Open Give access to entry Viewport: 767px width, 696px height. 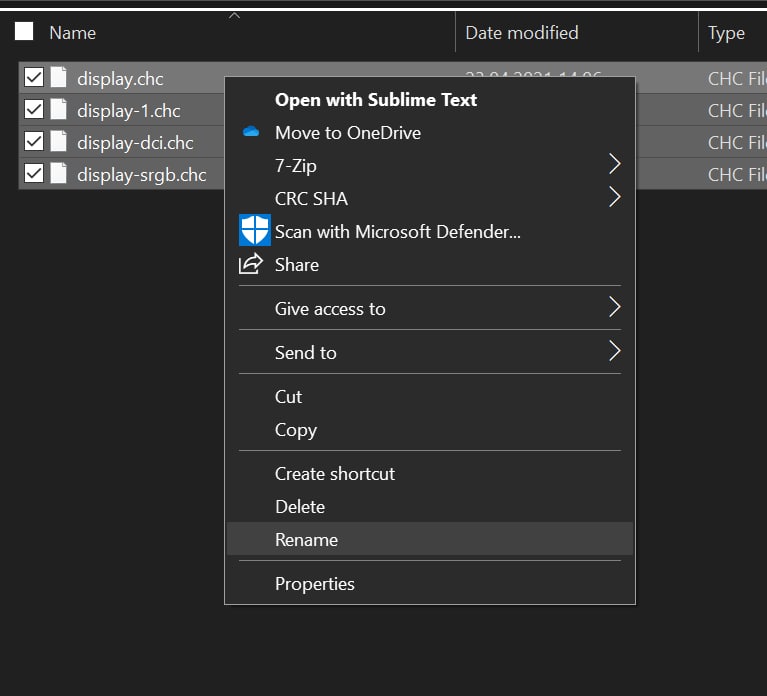430,309
